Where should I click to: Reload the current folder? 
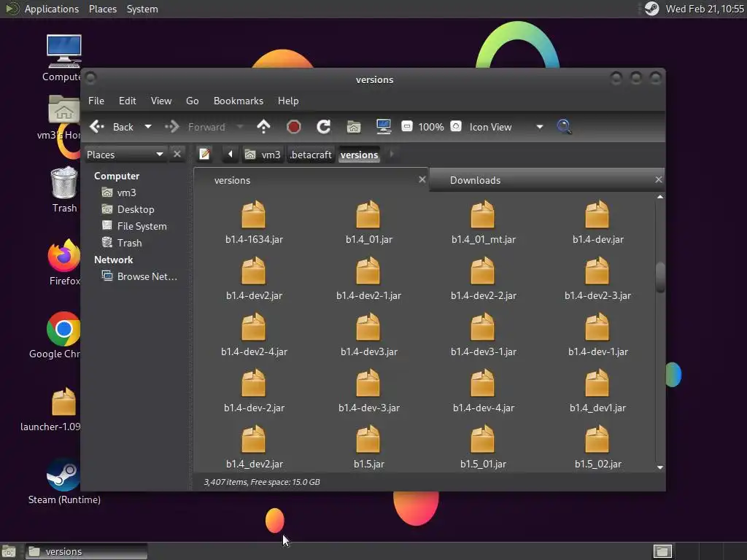pos(324,127)
